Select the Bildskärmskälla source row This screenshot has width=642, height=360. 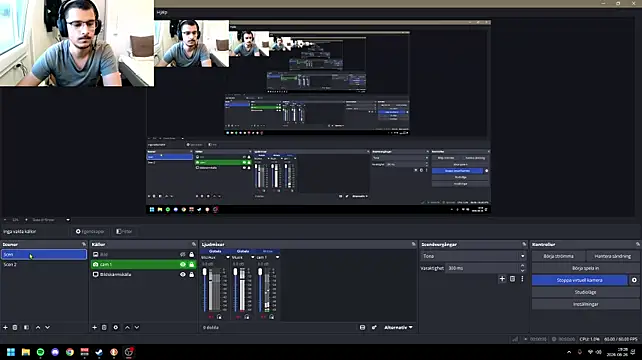point(143,274)
